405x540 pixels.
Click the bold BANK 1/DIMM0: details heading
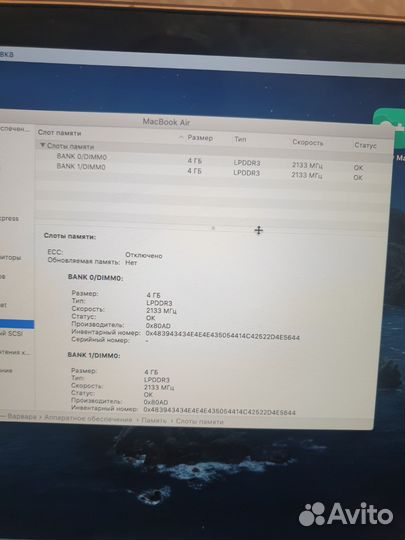94,355
